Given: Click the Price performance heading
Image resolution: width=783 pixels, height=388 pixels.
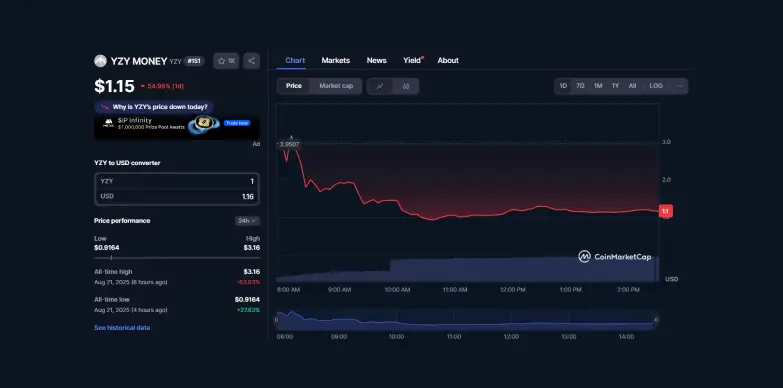Looking at the screenshot, I should 122,221.
